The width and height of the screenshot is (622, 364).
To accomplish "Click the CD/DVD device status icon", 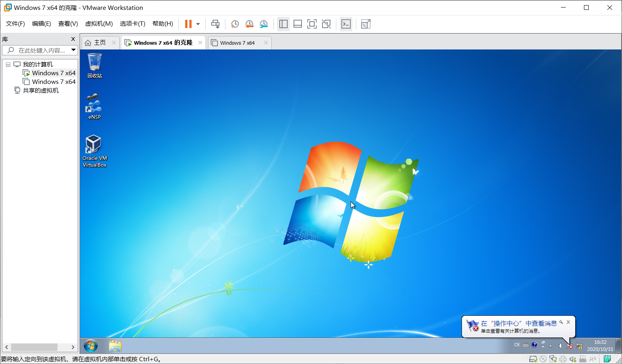I will click(x=543, y=359).
